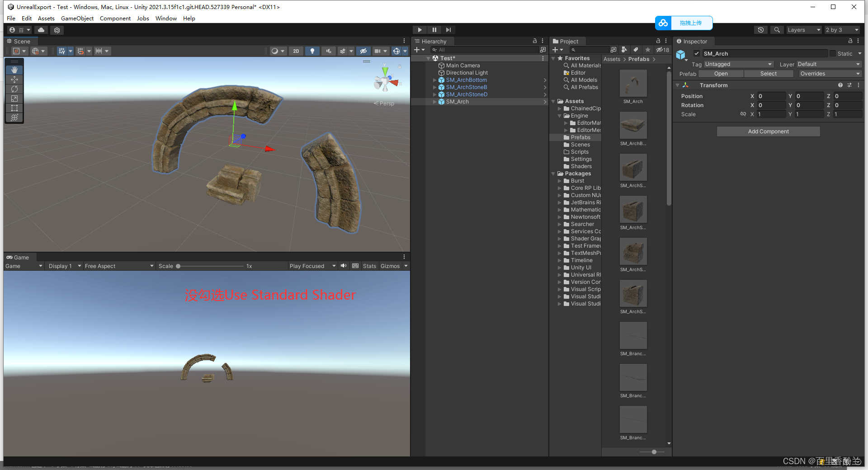Click the prefab Select button
Viewport: 868px width, 470px height.
(768, 74)
